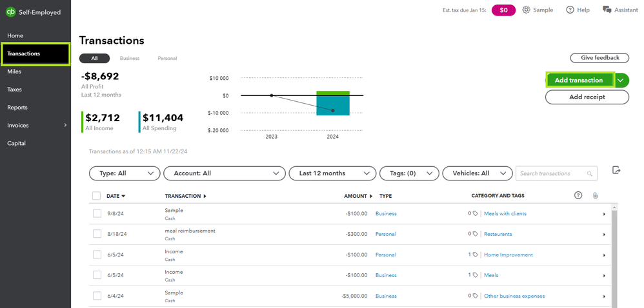Image resolution: width=644 pixels, height=308 pixels.
Task: Open the Type: All dropdown
Action: (125, 173)
